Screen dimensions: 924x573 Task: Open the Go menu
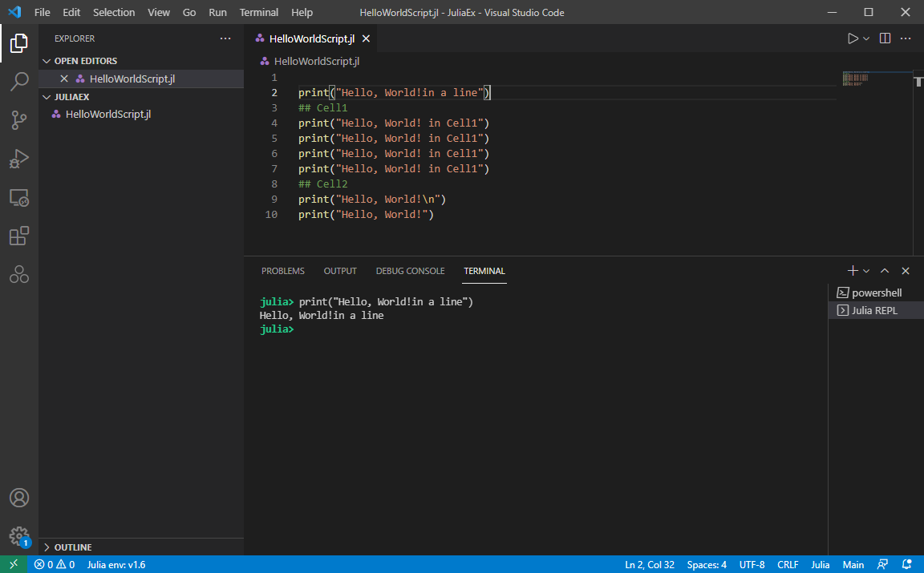point(189,12)
